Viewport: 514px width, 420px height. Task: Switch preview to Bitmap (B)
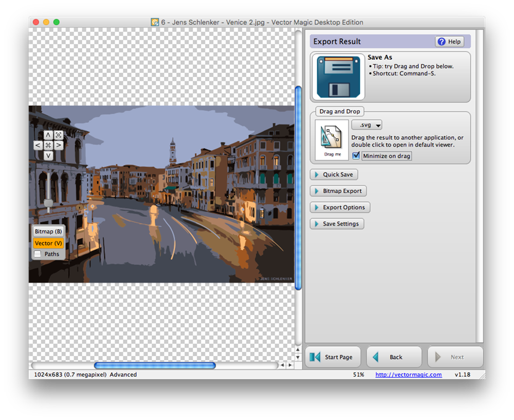click(x=48, y=231)
